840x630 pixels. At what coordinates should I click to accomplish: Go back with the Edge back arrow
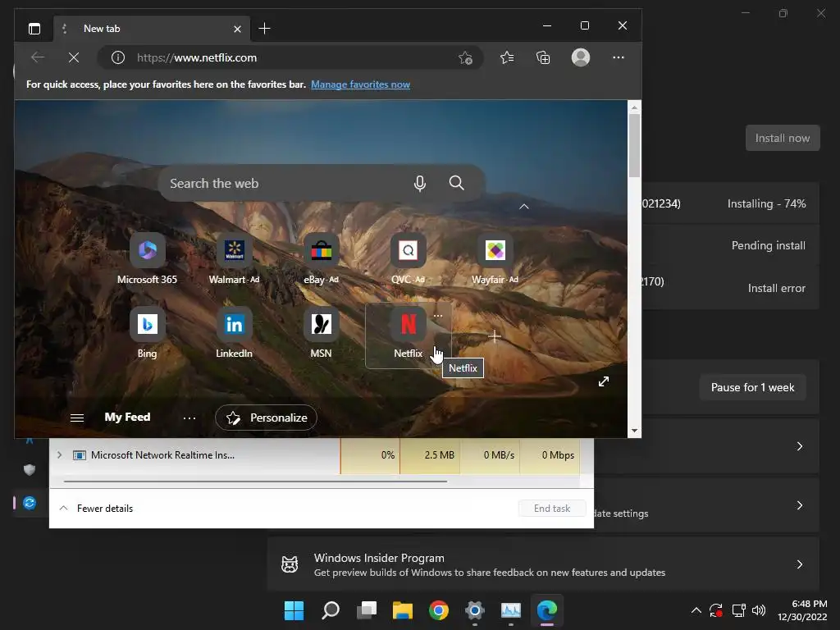(38, 57)
